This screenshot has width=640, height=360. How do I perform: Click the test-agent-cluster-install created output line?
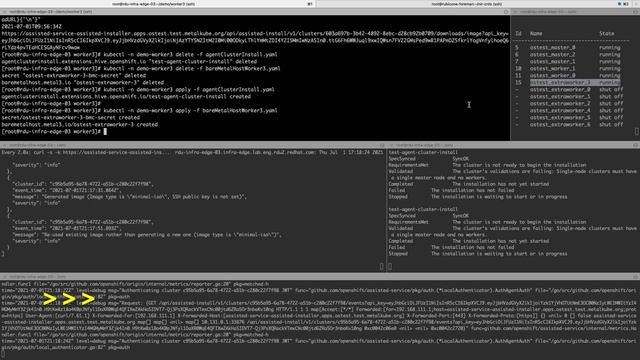pos(126,97)
